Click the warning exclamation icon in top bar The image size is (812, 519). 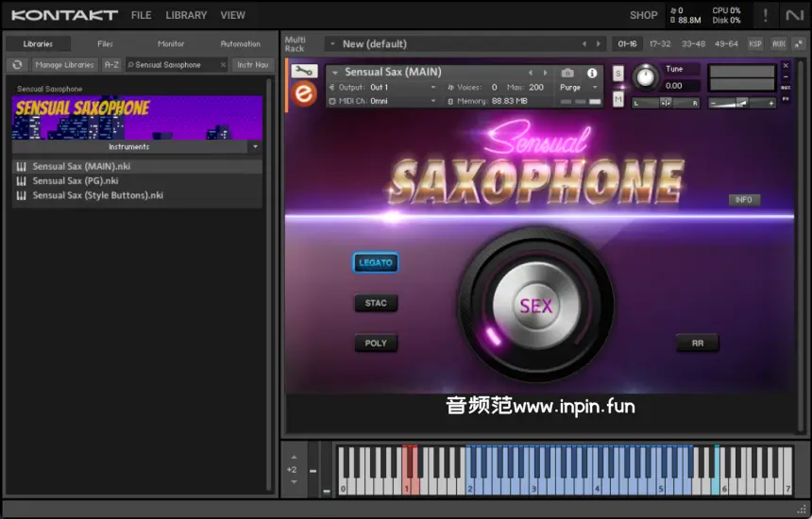point(765,15)
